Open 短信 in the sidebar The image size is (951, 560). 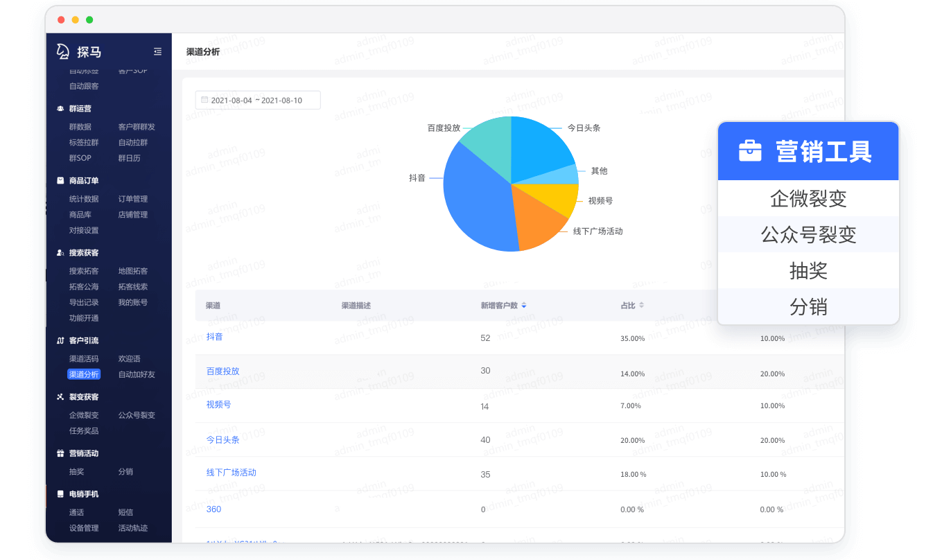(125, 512)
